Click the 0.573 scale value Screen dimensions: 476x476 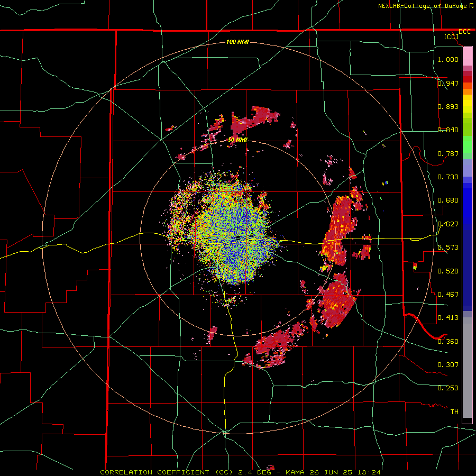pyautogui.click(x=448, y=248)
